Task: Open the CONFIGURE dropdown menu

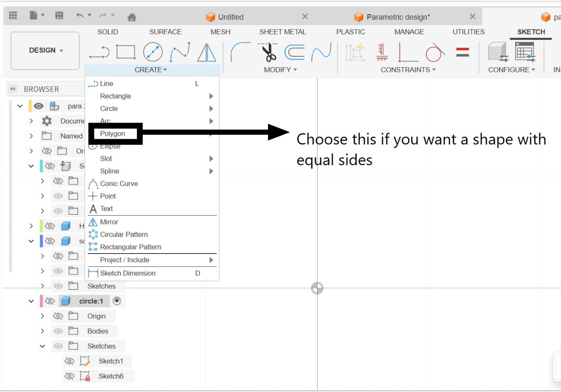Action: (511, 69)
